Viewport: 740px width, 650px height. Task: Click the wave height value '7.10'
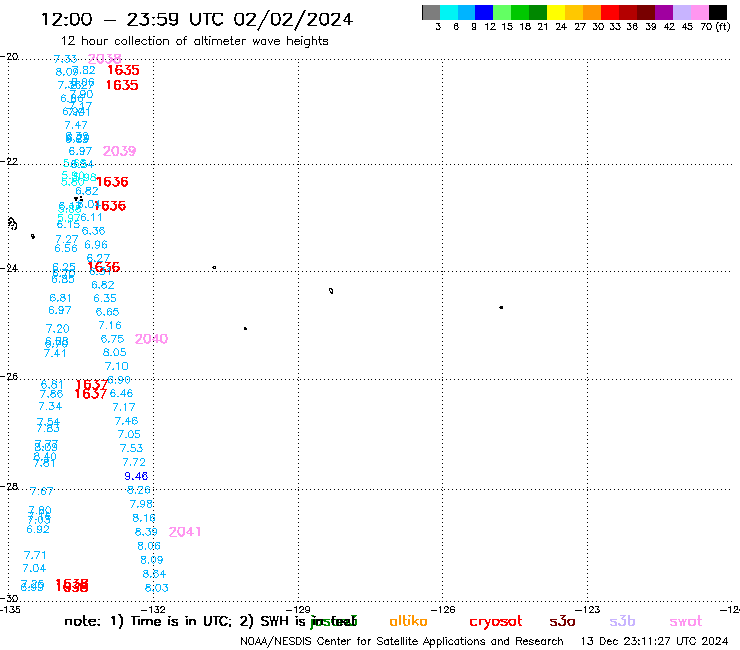117,366
